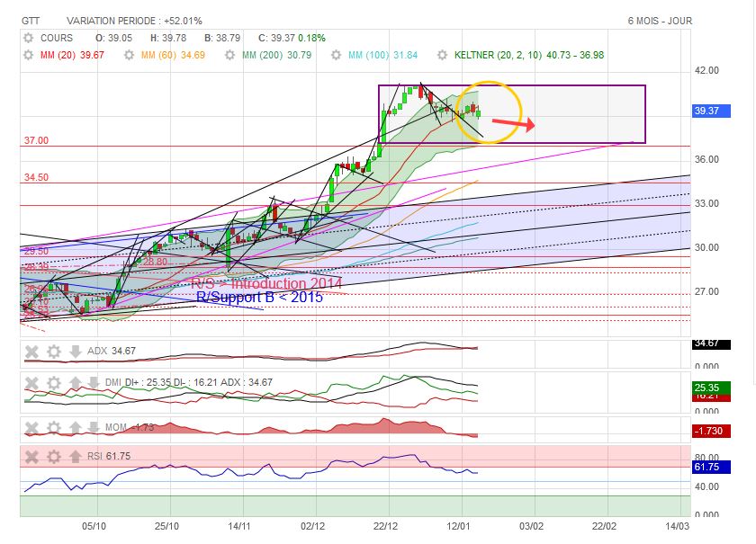Click the RSI 61.75 panel label

tap(109, 456)
